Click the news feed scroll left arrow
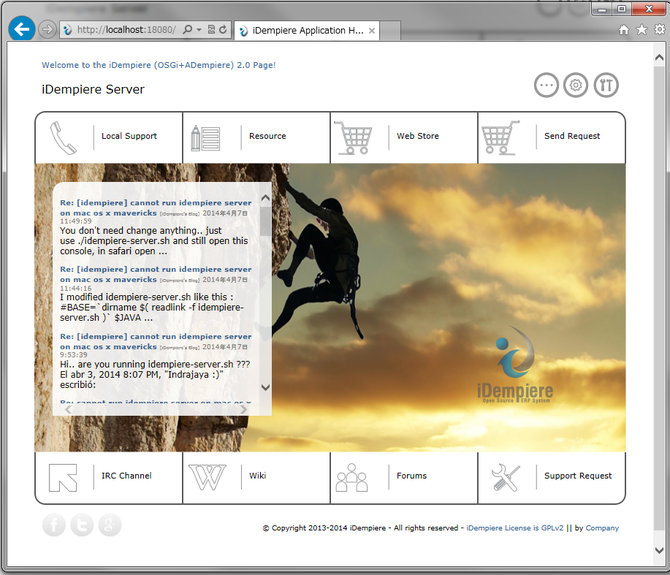The height and width of the screenshot is (575, 670). 68,409
